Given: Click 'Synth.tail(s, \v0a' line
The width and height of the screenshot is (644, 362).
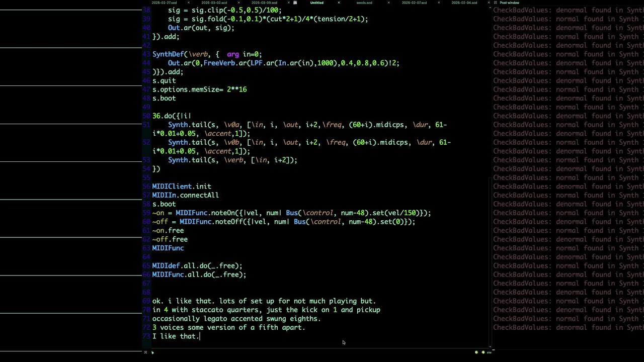Looking at the screenshot, I should 307,125.
